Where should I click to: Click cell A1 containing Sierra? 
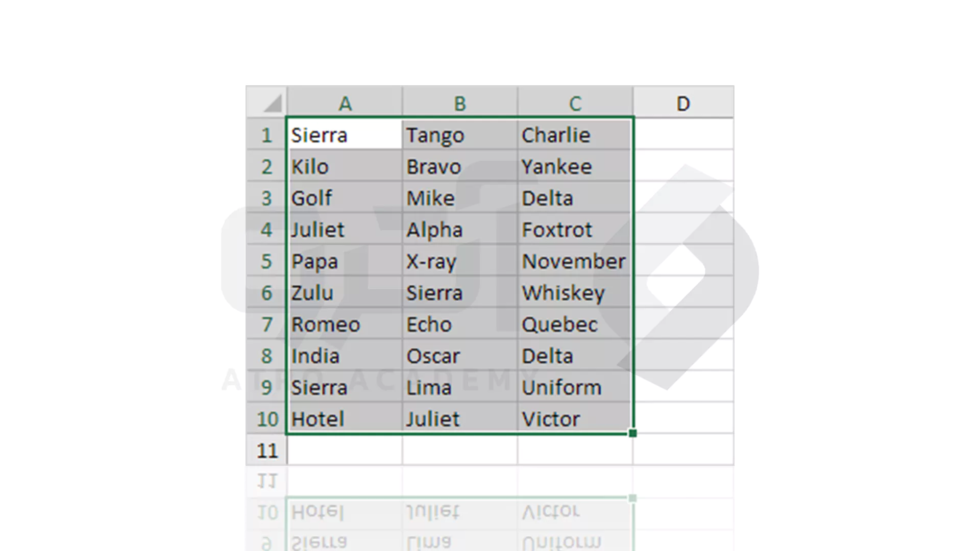coord(345,135)
